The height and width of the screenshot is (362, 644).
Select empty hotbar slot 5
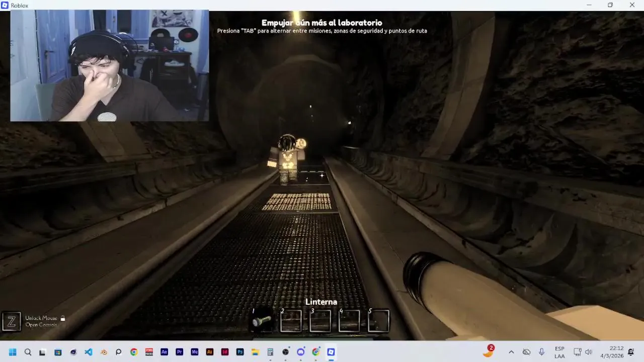[x=379, y=321]
